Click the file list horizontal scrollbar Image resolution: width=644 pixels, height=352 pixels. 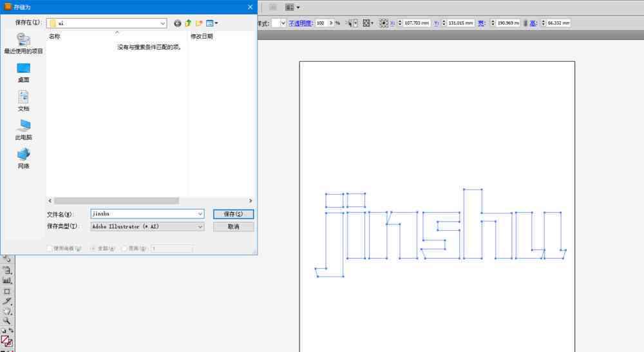click(117, 200)
